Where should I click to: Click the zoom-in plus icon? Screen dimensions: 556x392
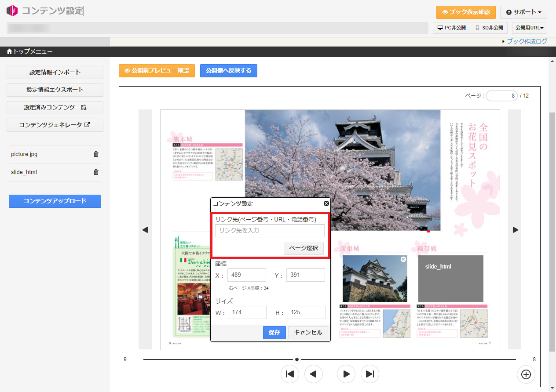tap(526, 374)
